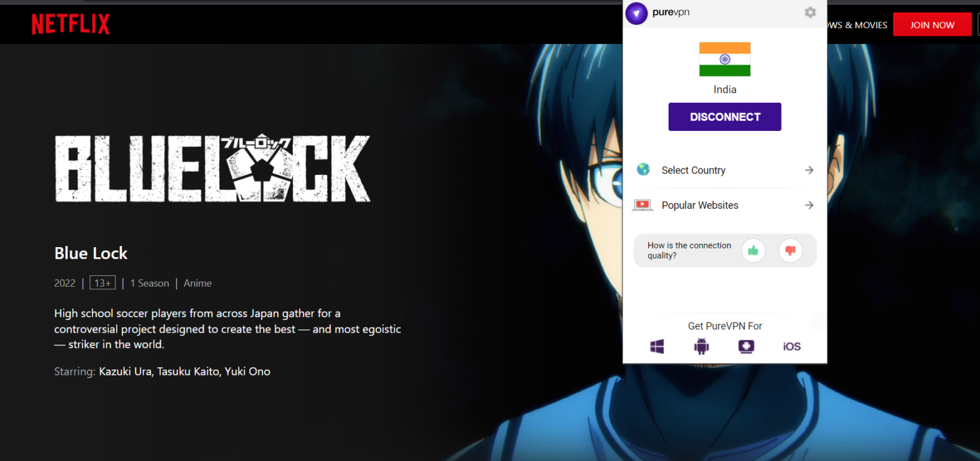
Task: Select the Windows platform icon
Action: click(x=657, y=346)
